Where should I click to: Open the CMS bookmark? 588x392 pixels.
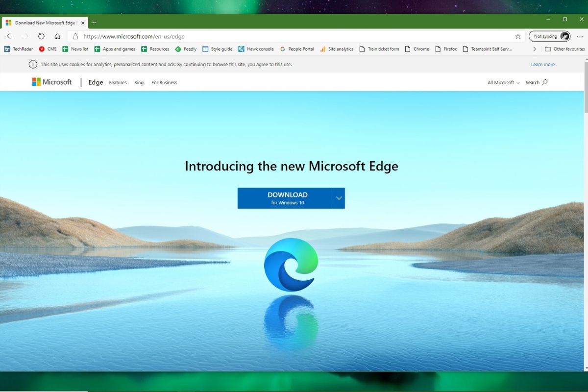[x=48, y=49]
